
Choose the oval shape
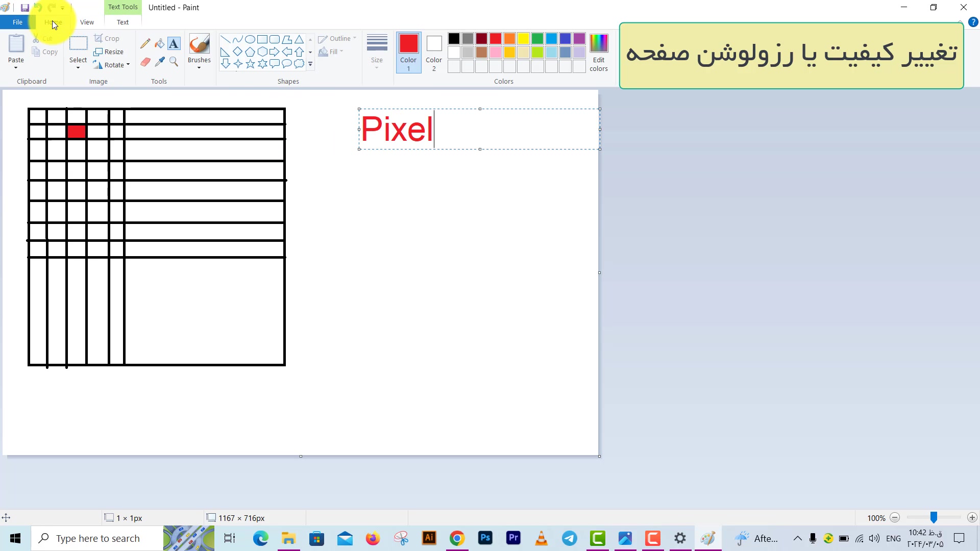click(x=250, y=39)
